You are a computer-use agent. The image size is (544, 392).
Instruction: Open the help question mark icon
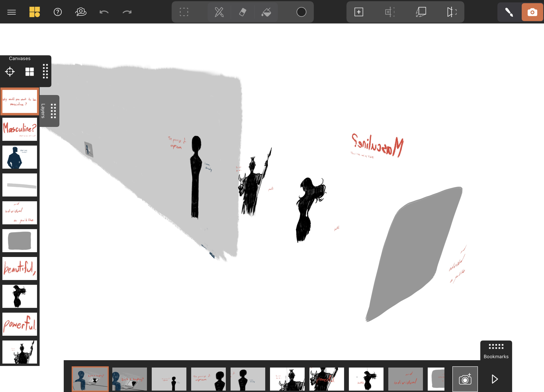point(58,12)
